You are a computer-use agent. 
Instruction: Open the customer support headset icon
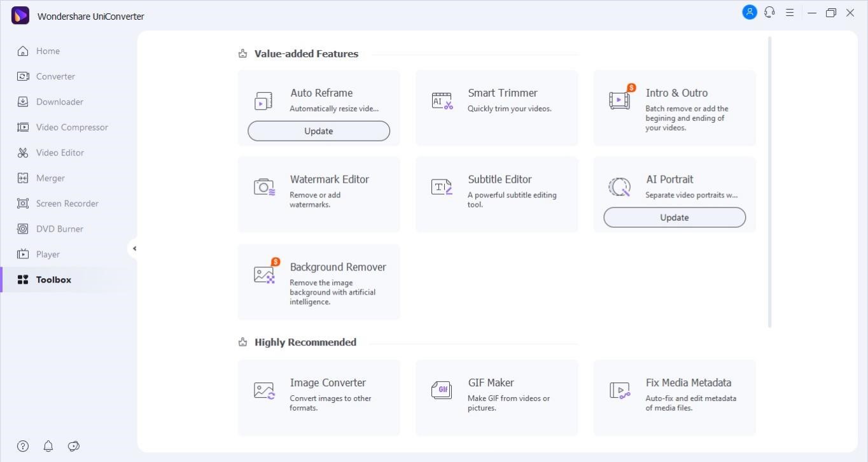click(769, 12)
